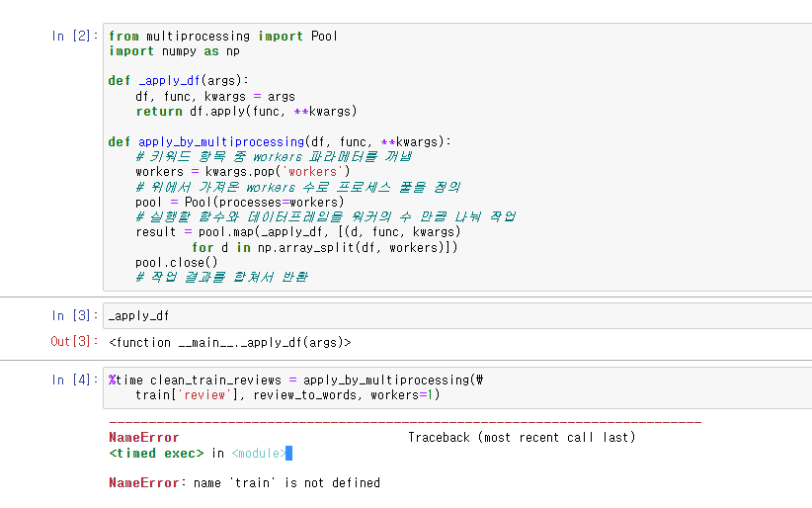Click the In [3] cell containing _apply_df
The image size is (812, 508).
point(457,315)
